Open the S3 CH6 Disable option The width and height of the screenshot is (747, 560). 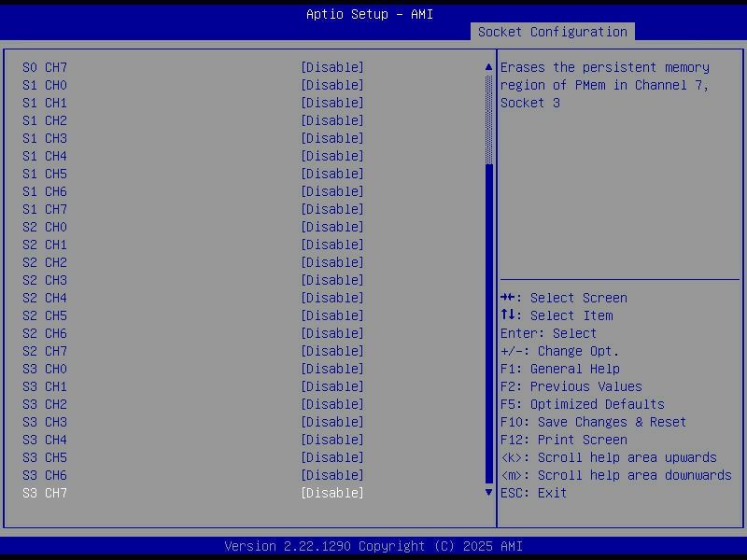click(x=332, y=475)
